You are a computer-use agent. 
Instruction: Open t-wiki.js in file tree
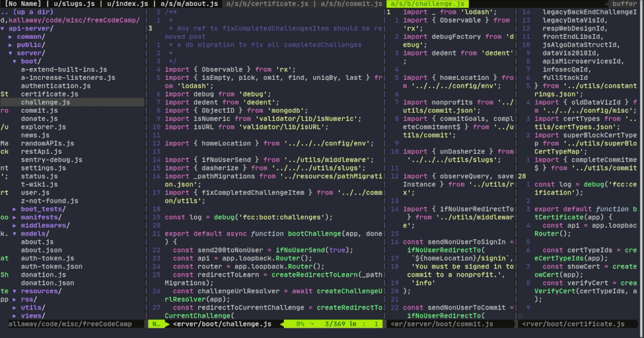(39, 184)
